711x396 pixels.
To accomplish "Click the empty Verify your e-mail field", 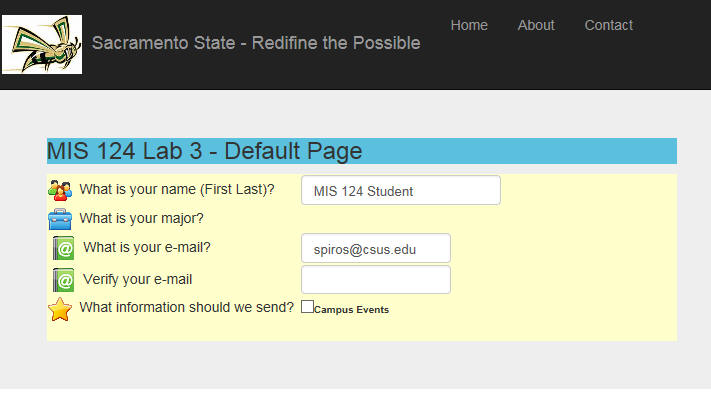I will pyautogui.click(x=376, y=280).
